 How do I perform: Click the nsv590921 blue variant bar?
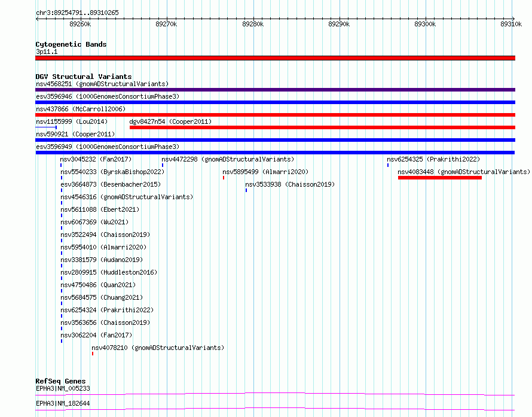[x=275, y=140]
